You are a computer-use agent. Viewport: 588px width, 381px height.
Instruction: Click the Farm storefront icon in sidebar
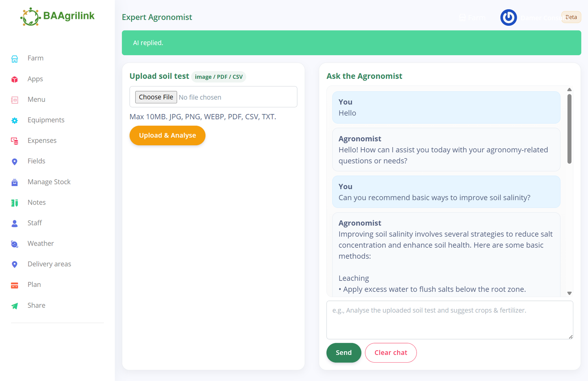(x=15, y=59)
